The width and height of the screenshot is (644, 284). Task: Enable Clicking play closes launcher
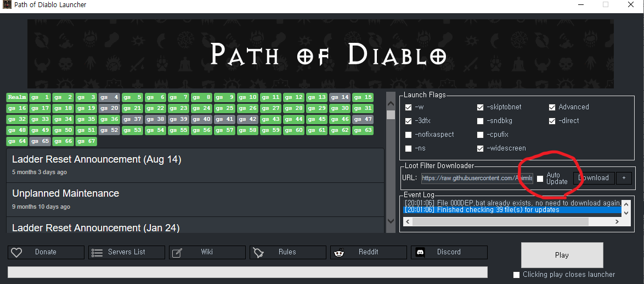click(x=516, y=275)
